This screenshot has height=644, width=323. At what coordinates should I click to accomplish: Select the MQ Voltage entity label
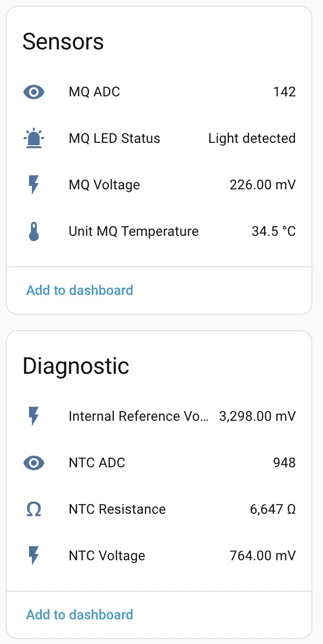click(104, 185)
